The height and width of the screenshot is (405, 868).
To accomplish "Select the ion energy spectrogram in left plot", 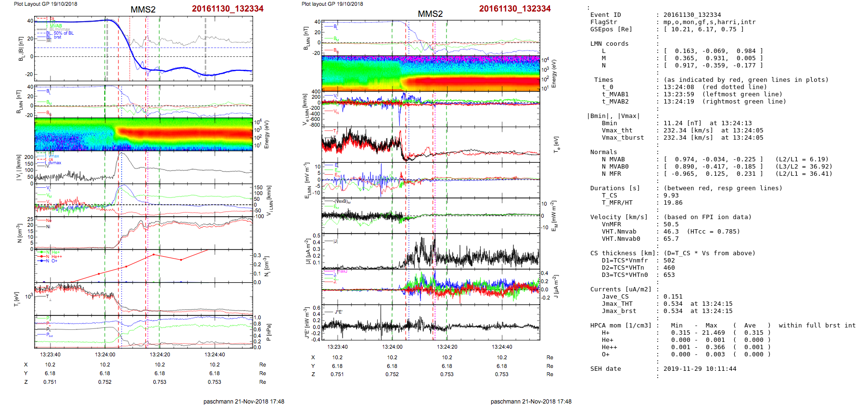I will pos(143,134).
